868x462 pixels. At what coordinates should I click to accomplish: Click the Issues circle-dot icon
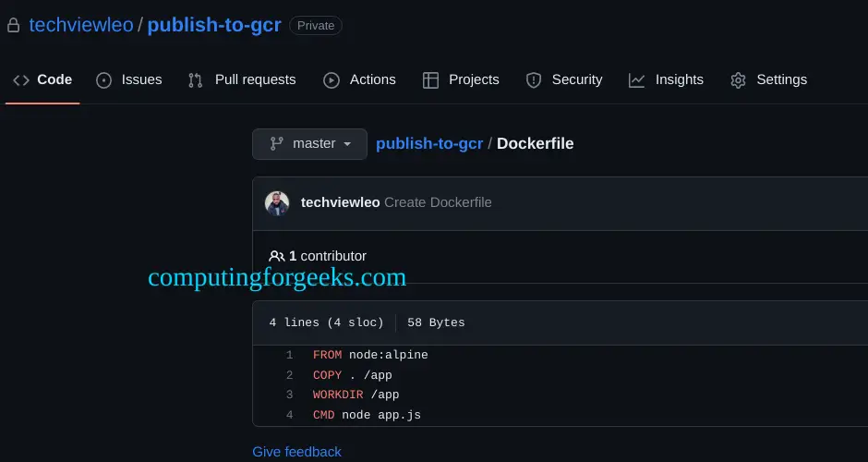[103, 80]
